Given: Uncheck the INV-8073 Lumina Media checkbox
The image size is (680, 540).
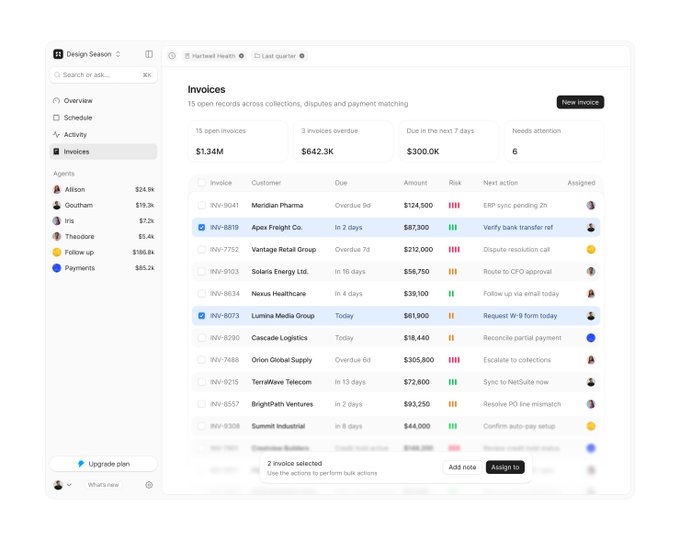Looking at the screenshot, I should coord(202,316).
